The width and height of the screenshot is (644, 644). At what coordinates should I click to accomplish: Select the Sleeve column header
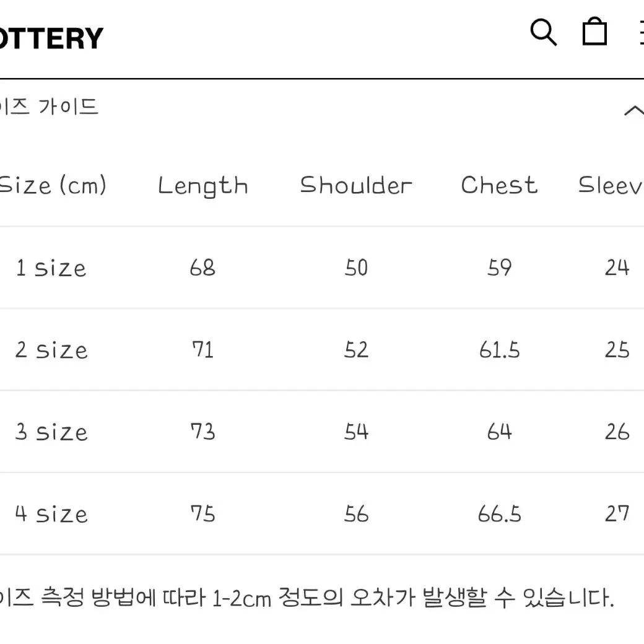(611, 185)
